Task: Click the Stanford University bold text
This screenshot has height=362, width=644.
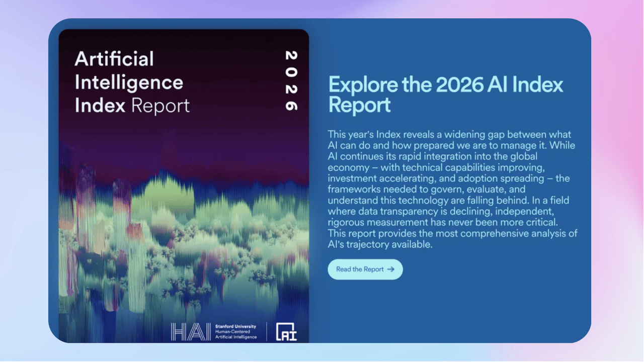Action: coord(235,326)
